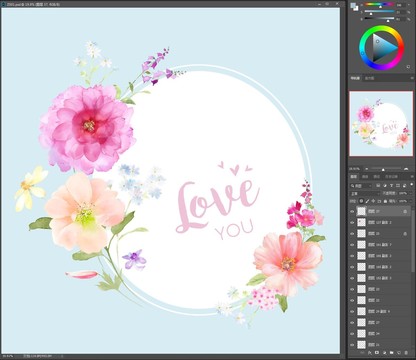Click the Navigator zoom-out icon

pos(367,169)
